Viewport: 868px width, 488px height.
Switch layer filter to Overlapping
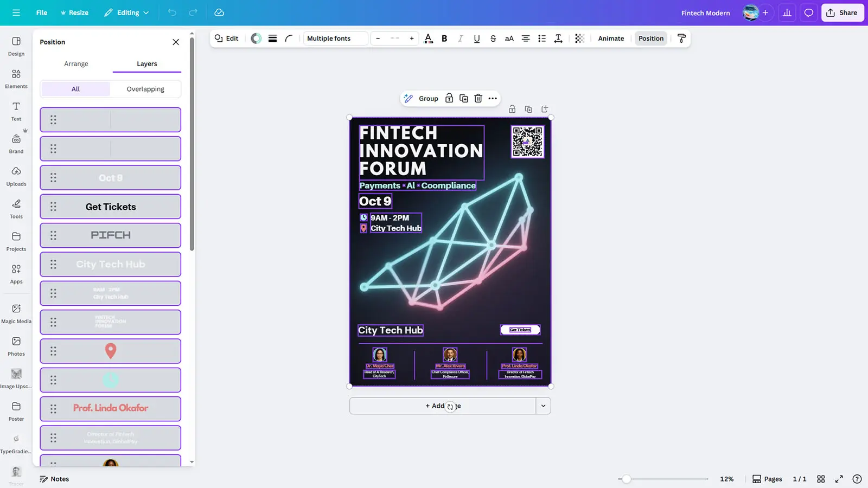[x=145, y=89]
